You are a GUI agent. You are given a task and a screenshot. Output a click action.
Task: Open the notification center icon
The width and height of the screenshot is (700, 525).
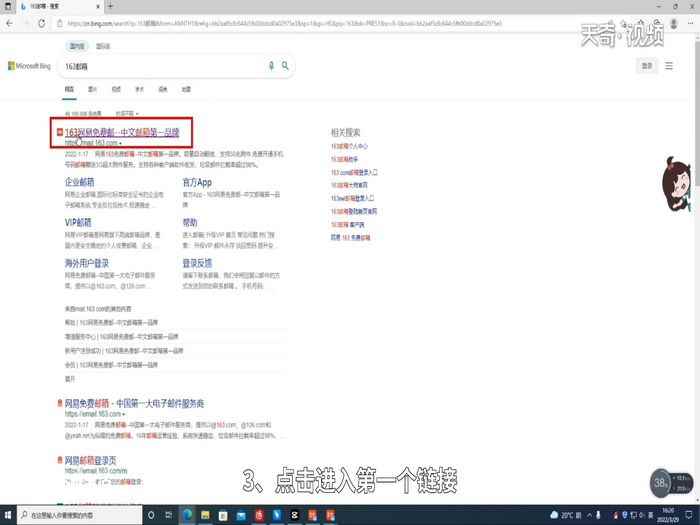click(x=690, y=515)
